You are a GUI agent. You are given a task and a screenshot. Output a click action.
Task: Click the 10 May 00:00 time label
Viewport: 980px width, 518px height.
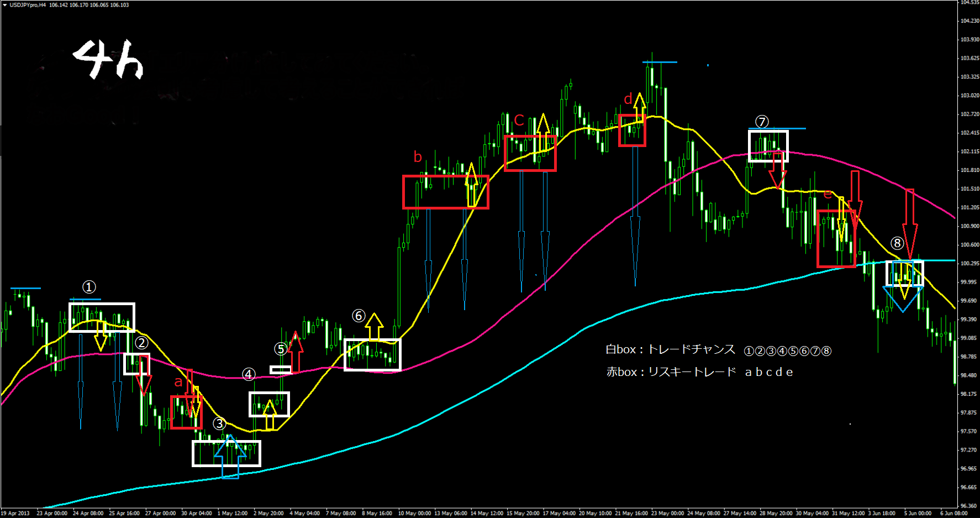coord(414,514)
